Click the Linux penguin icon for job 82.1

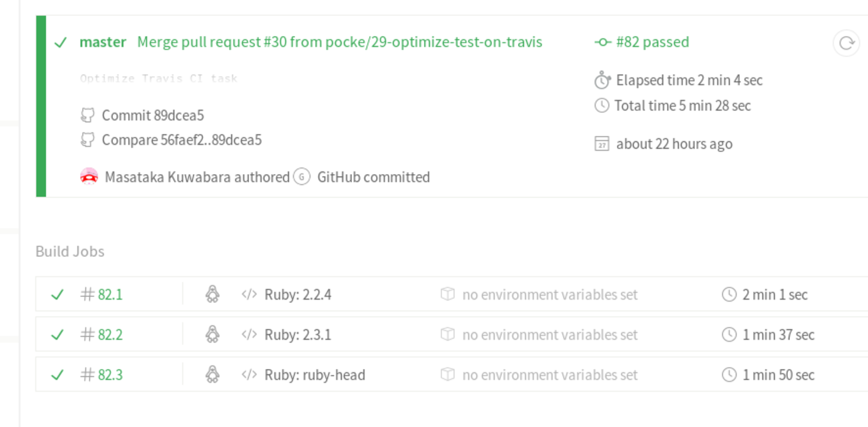click(x=212, y=294)
